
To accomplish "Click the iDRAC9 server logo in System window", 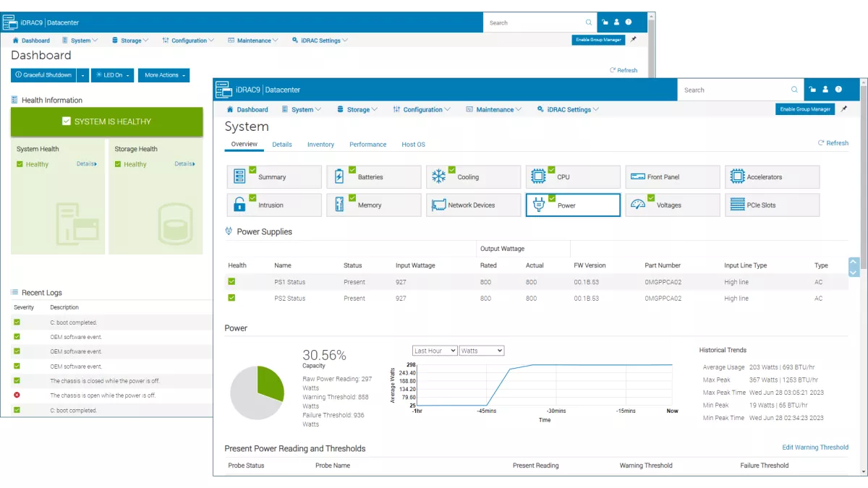I will click(224, 90).
